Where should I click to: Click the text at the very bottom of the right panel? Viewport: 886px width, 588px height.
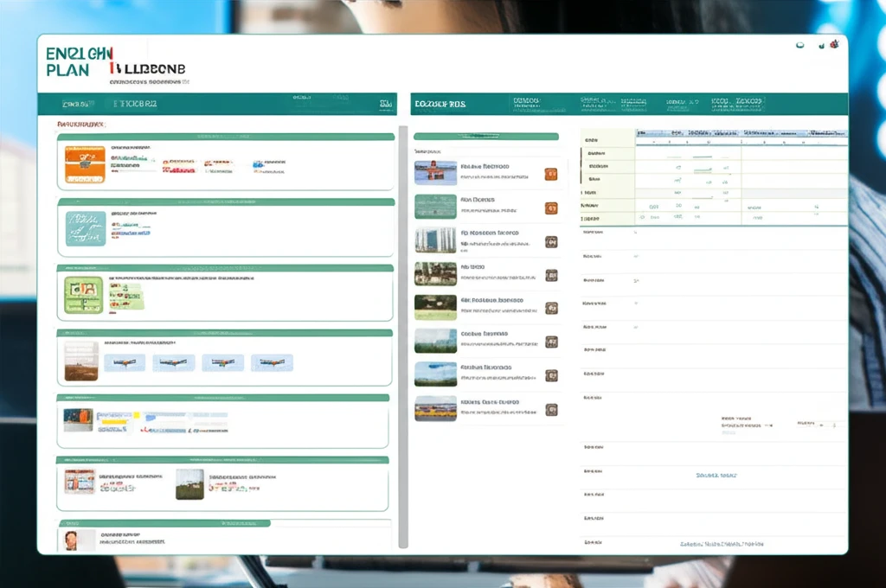(x=722, y=544)
